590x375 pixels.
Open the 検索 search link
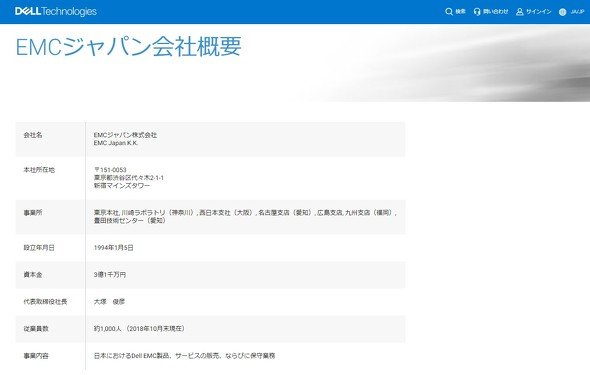click(x=460, y=12)
